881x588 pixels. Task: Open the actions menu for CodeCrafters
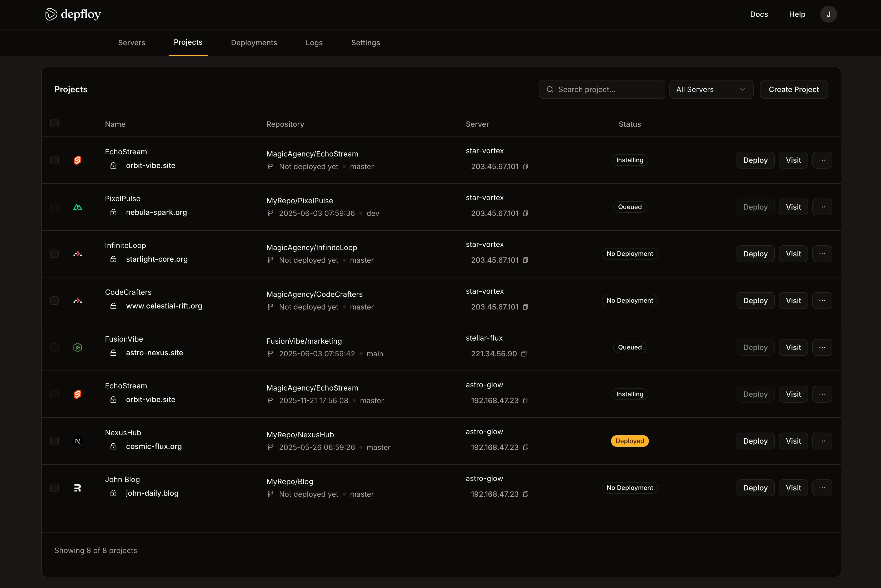[x=822, y=300]
